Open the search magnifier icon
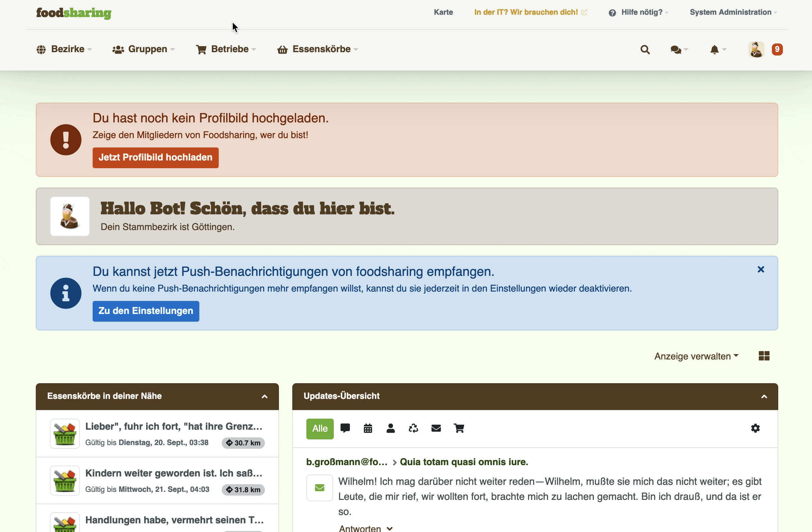Screen dimensions: 812x532 click(x=645, y=50)
